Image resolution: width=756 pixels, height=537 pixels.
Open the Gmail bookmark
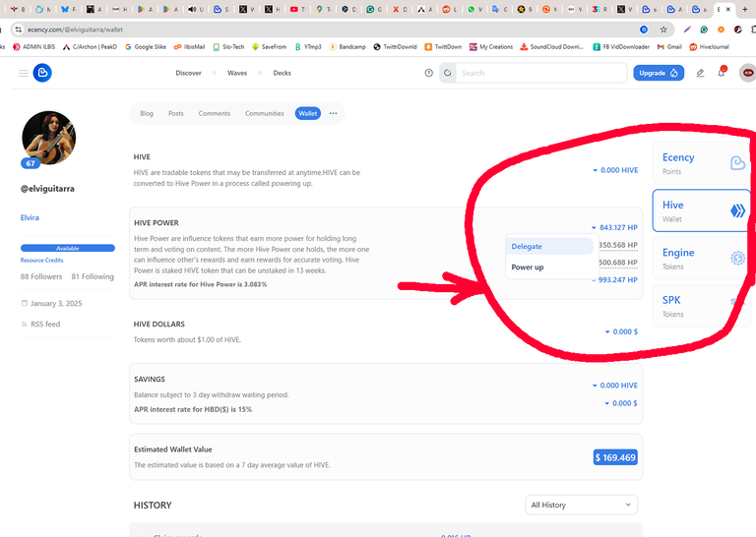pos(669,46)
